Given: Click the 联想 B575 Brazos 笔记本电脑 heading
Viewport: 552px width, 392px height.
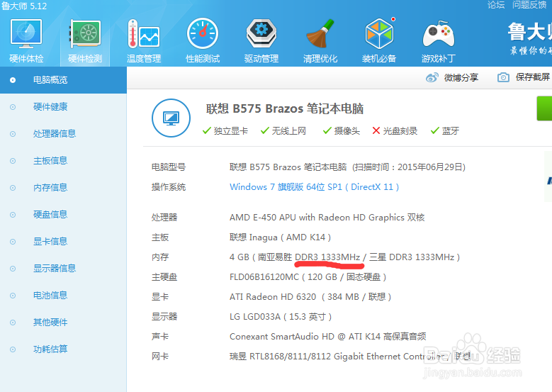Looking at the screenshot, I should click(285, 108).
